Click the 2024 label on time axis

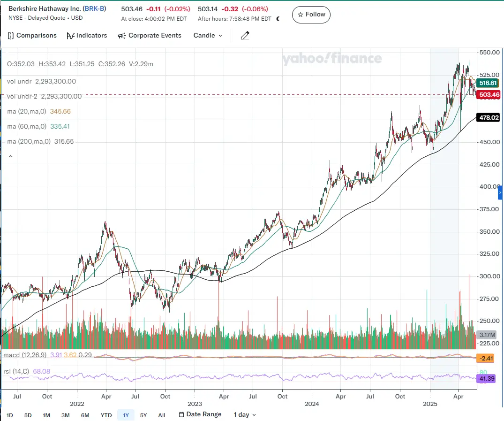(x=312, y=404)
